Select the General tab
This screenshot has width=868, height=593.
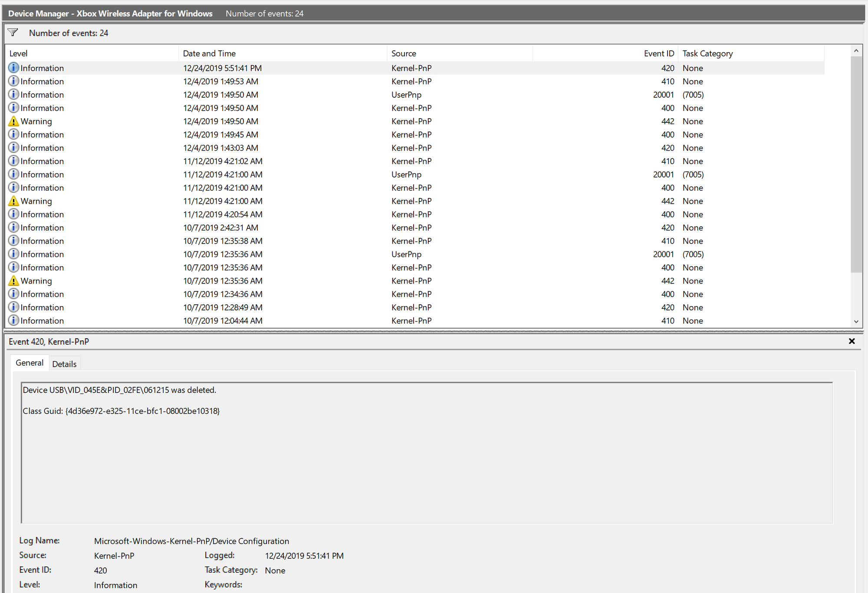coord(30,363)
